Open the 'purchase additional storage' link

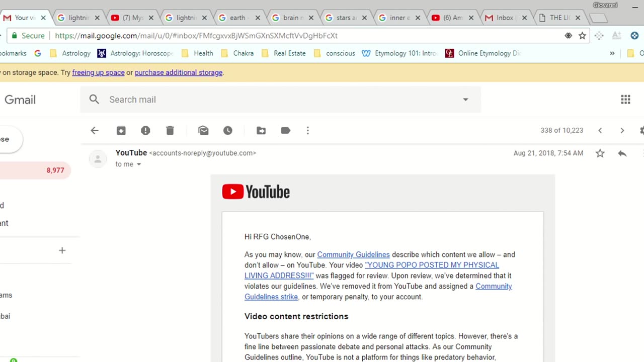click(178, 72)
